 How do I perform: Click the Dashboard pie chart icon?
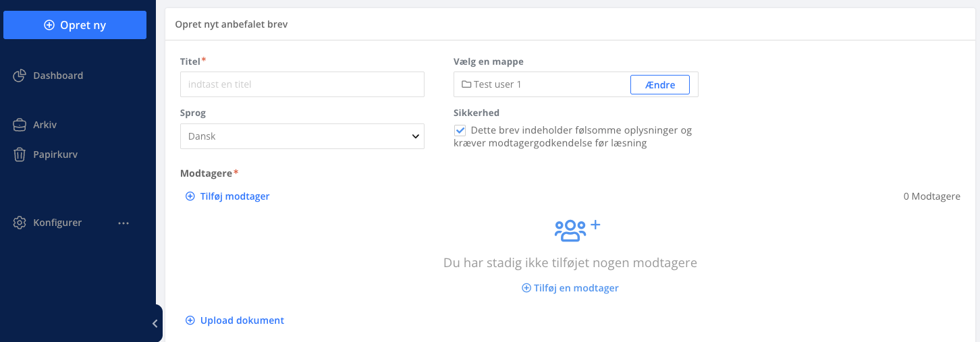(20, 76)
